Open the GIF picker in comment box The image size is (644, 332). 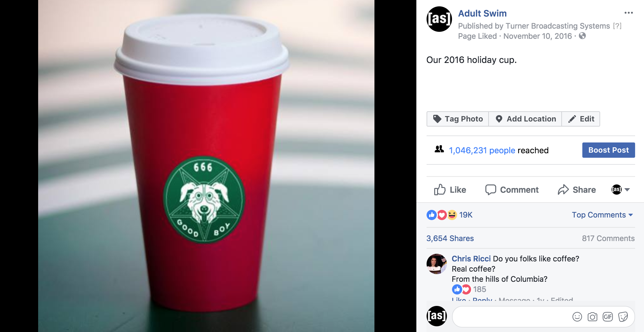click(607, 317)
